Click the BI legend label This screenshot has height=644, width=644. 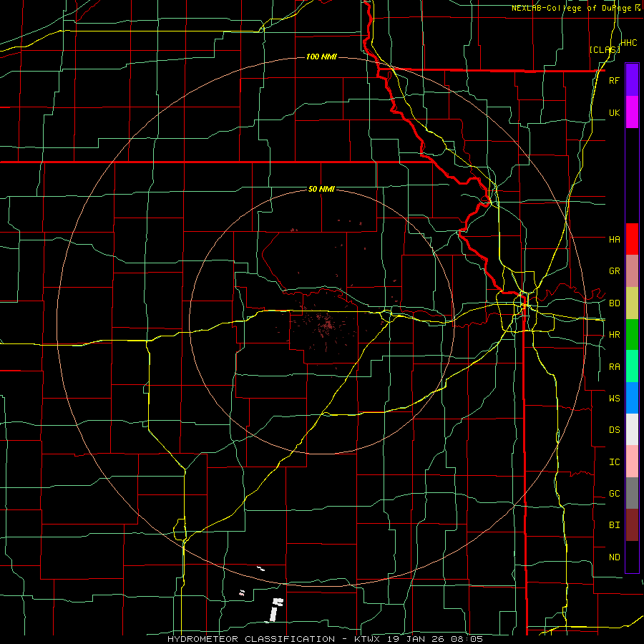click(x=614, y=525)
